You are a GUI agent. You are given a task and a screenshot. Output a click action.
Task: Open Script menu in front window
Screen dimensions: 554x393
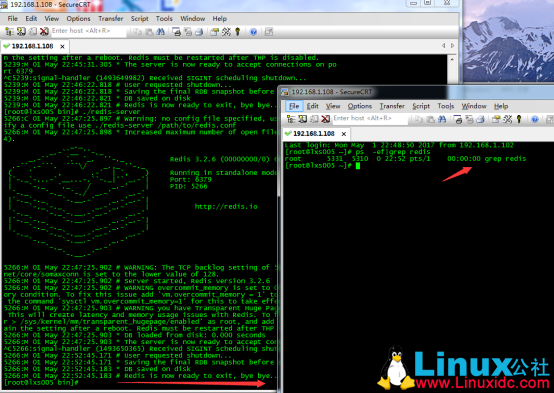(421, 106)
